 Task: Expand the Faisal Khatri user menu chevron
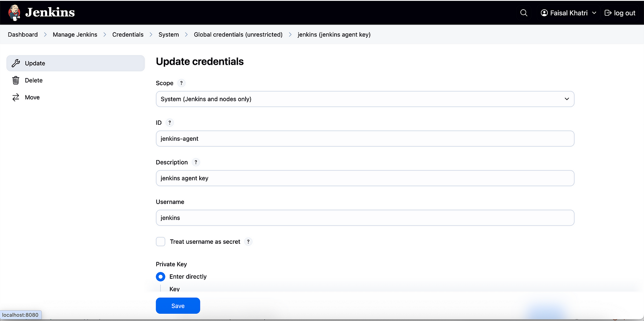point(594,13)
